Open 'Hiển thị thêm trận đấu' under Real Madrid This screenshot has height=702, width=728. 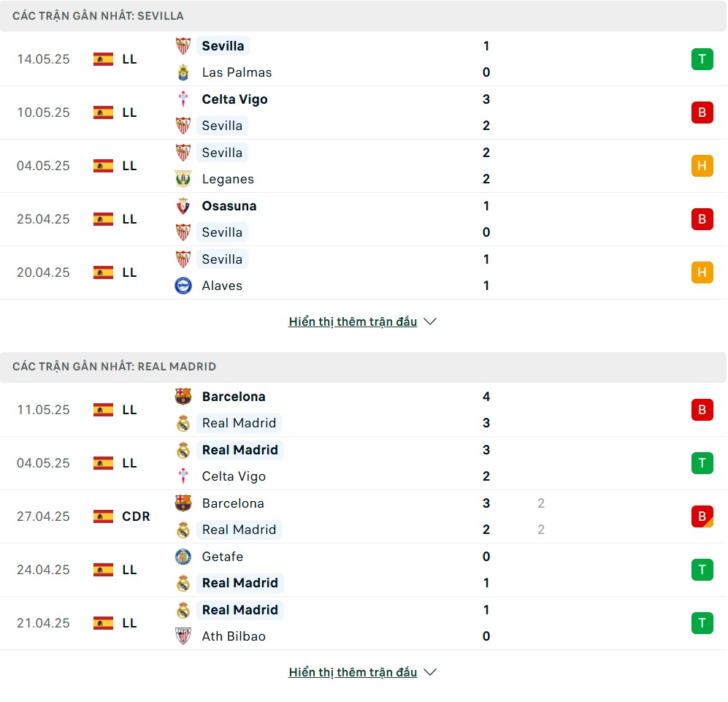tap(353, 672)
